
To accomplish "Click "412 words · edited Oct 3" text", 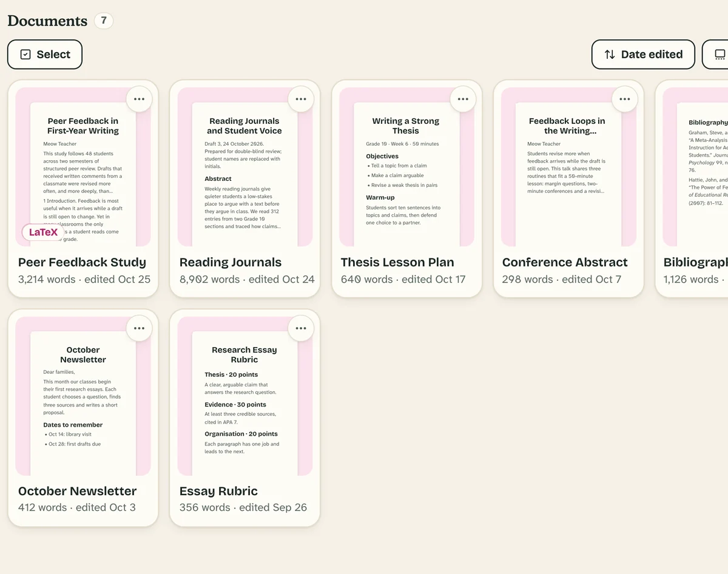I will [x=77, y=507].
